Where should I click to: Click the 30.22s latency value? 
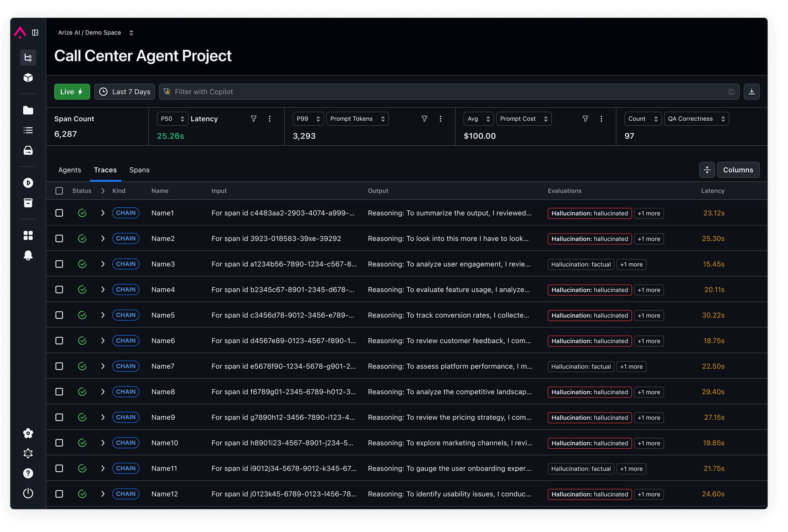713,315
